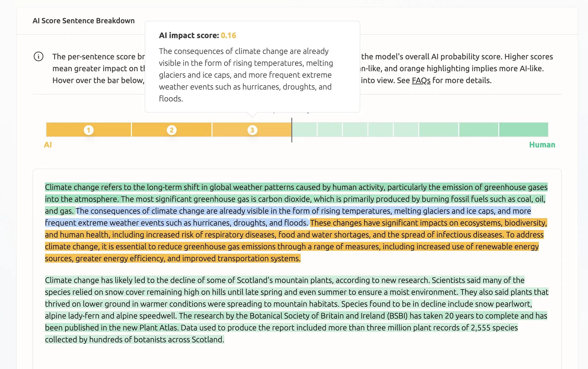The height and width of the screenshot is (369, 588).
Task: Click the vertical divider line on the score bar
Action: coord(292,130)
